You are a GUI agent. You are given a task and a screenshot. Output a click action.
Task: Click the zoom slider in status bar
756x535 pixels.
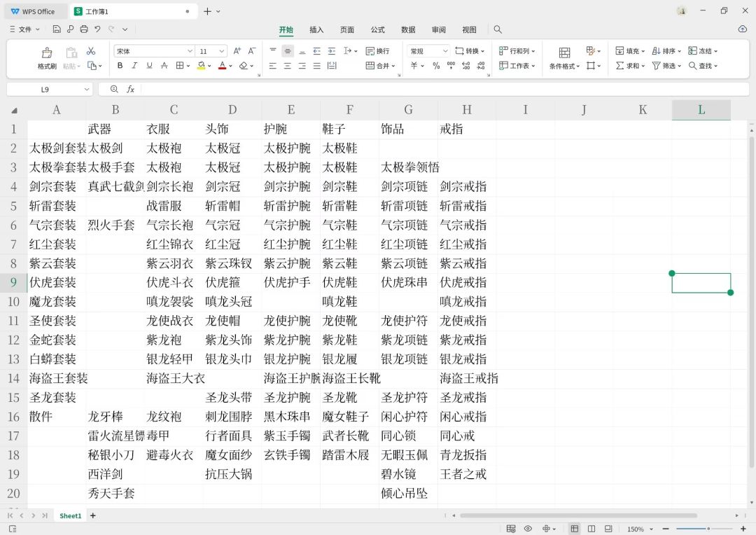point(704,529)
